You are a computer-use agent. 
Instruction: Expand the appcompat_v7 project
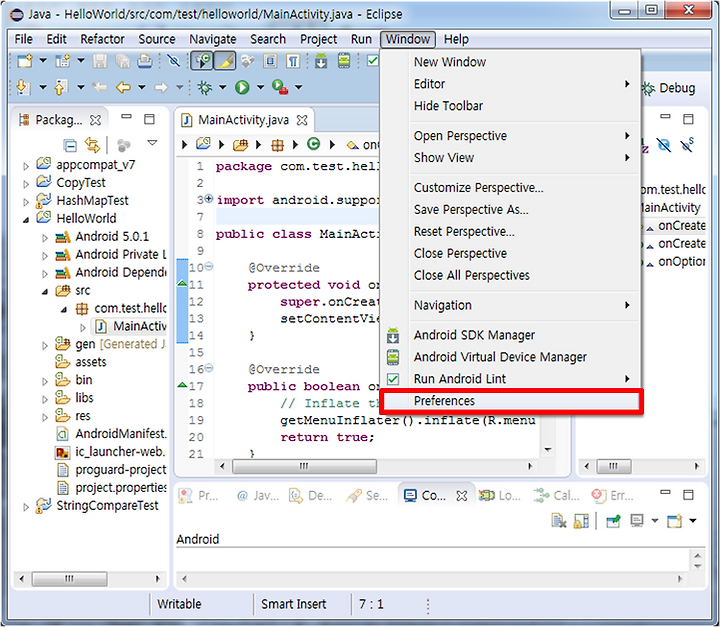26,166
